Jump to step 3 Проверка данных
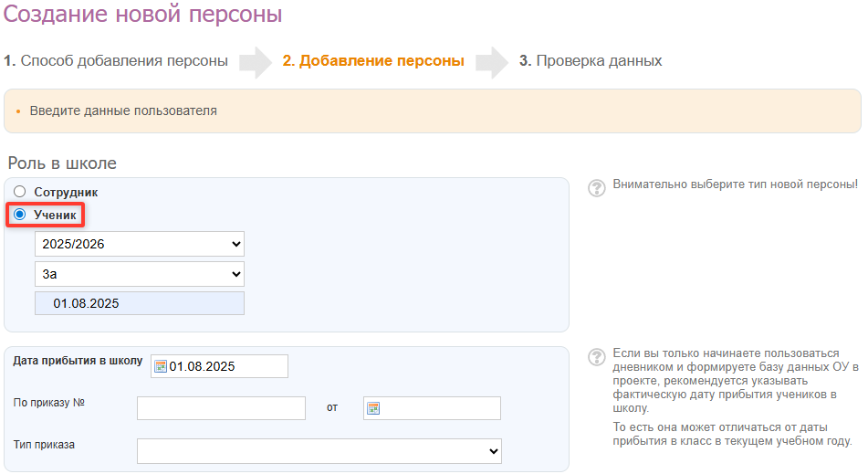The image size is (868, 474). (591, 61)
